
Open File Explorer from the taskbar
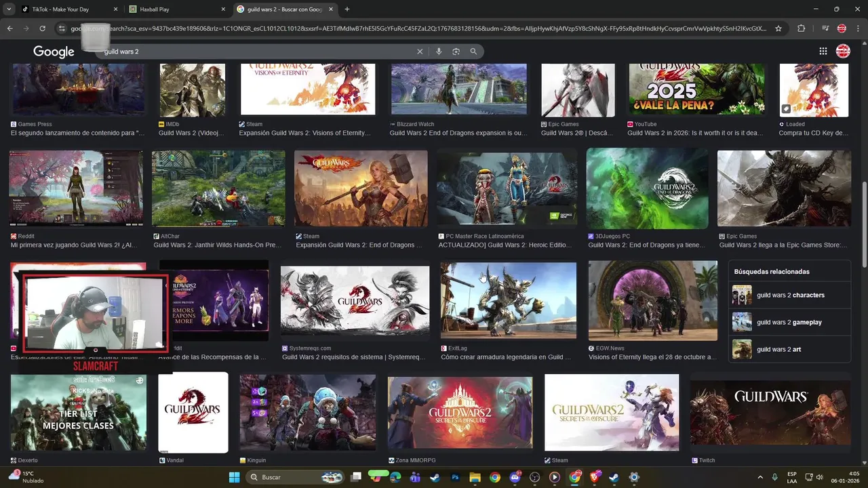point(475,477)
